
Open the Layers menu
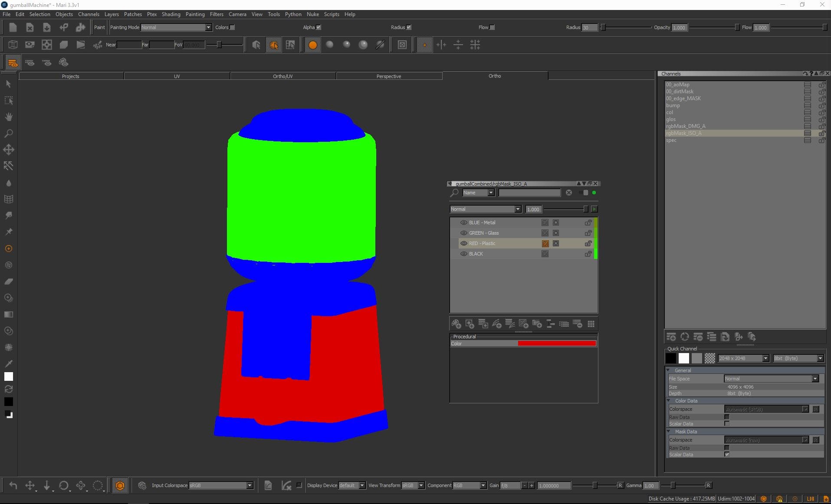pyautogui.click(x=112, y=14)
